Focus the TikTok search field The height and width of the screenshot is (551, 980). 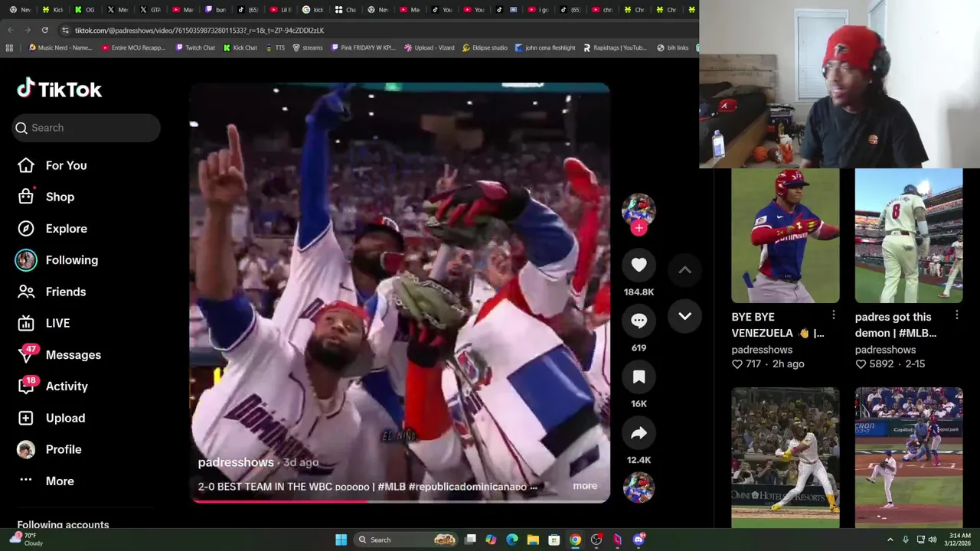pyautogui.click(x=86, y=128)
